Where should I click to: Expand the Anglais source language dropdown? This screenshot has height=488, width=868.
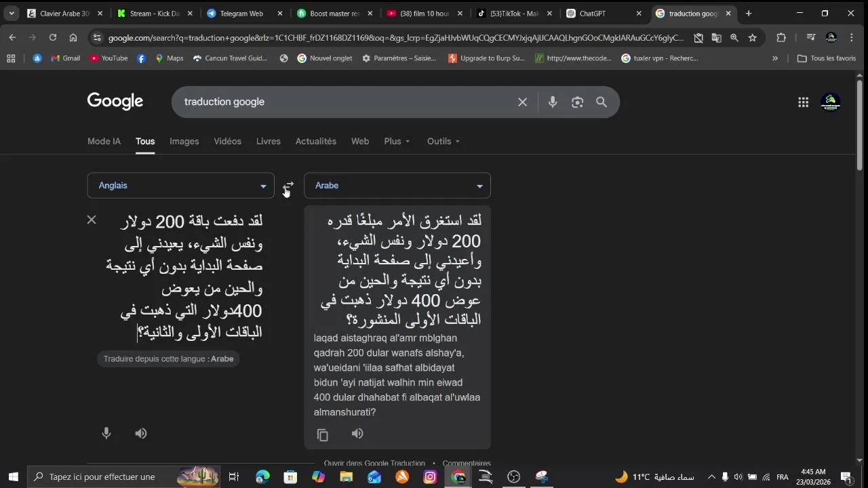pos(180,186)
